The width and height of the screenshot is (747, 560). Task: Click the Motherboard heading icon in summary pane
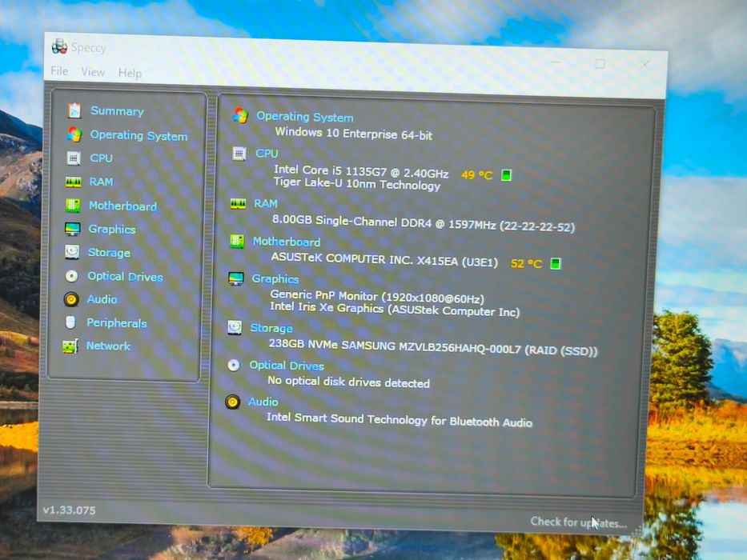(x=237, y=241)
